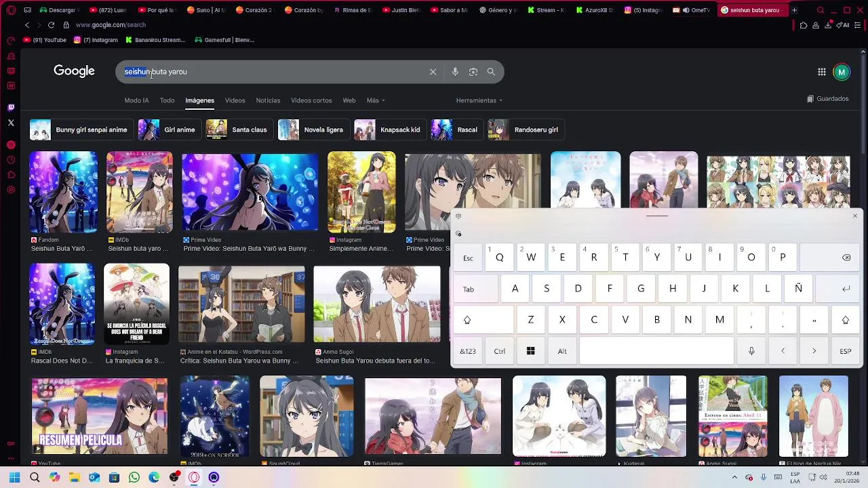Switch keyboard language with ESP key
Screen dimensions: 868x488
click(846, 351)
